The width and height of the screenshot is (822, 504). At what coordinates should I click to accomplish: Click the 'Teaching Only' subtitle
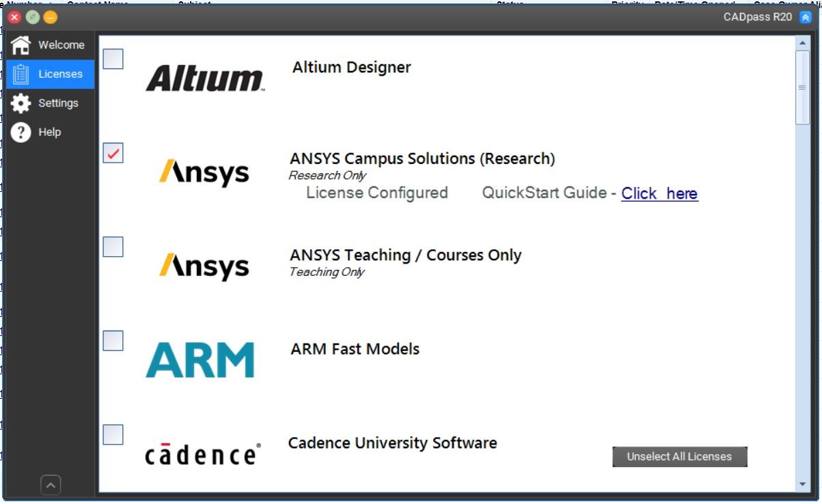(327, 272)
